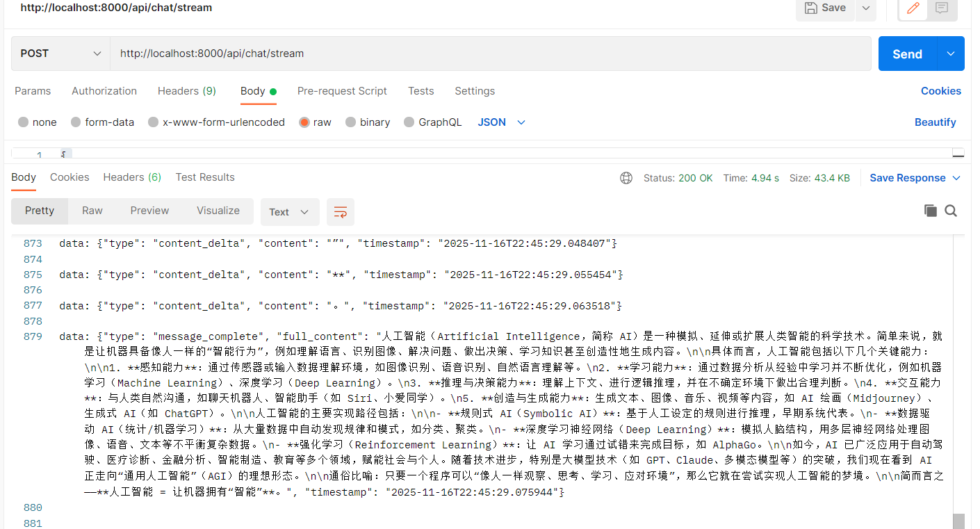The height and width of the screenshot is (529, 980).
Task: Open the POST method dropdown
Action: (x=60, y=54)
